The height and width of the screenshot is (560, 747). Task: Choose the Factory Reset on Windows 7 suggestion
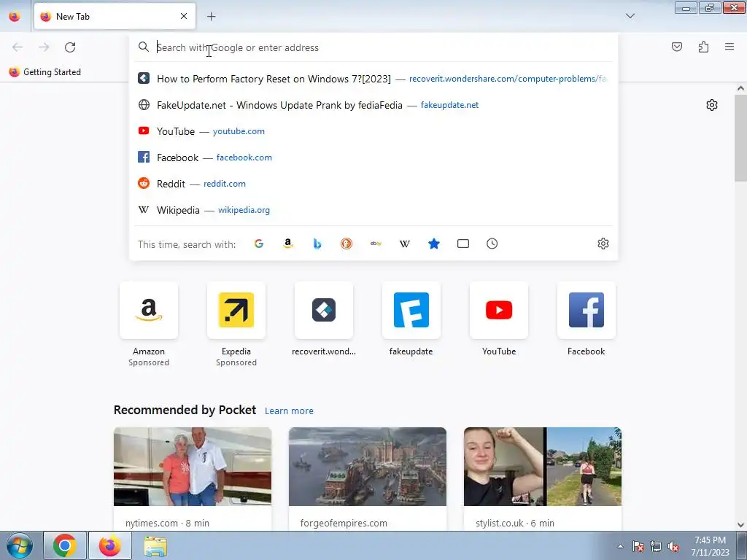pyautogui.click(x=373, y=79)
